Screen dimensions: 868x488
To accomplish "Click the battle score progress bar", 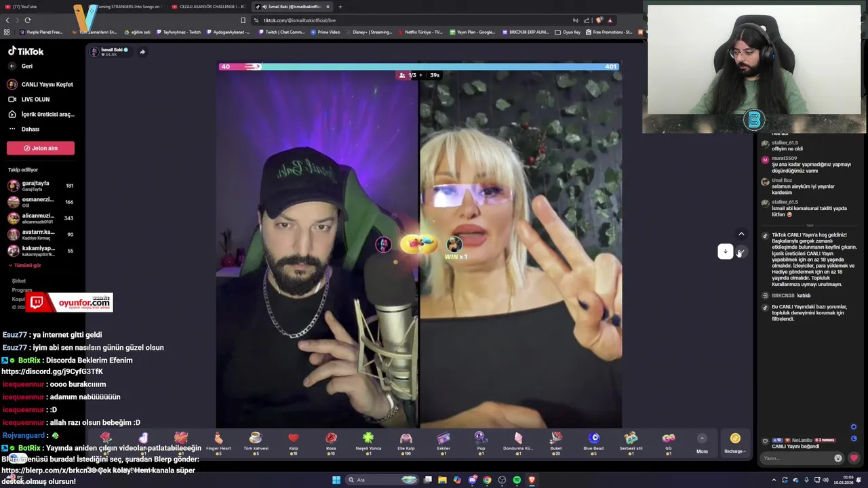I will [418, 66].
